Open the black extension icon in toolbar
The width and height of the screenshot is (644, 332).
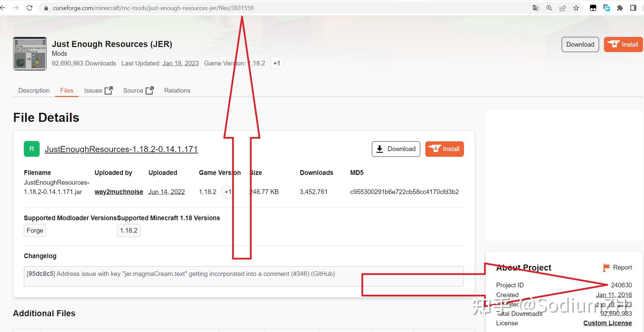(x=593, y=8)
